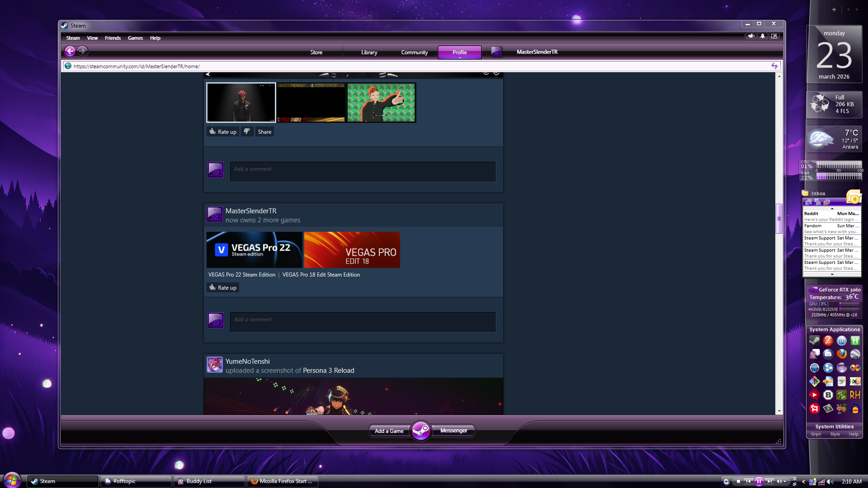Pause playback in media player toolbar
Screen dimensions: 868x488
[759, 482]
